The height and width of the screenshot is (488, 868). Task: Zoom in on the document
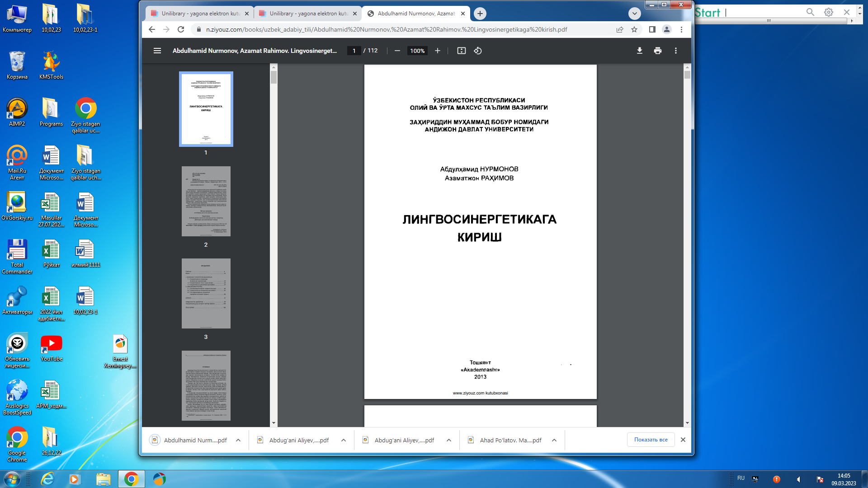[x=437, y=51]
